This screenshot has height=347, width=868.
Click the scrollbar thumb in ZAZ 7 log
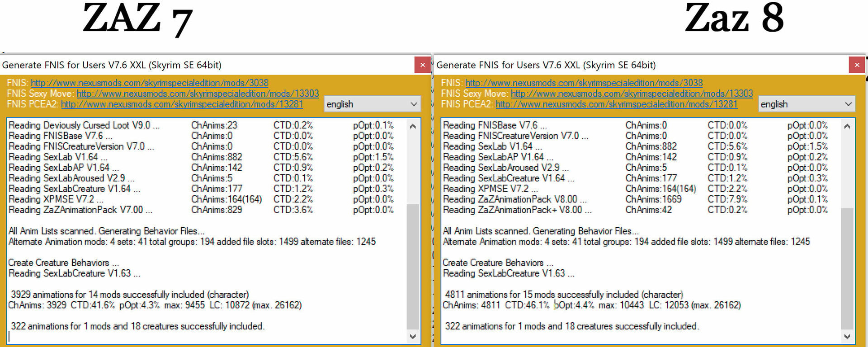(x=413, y=267)
